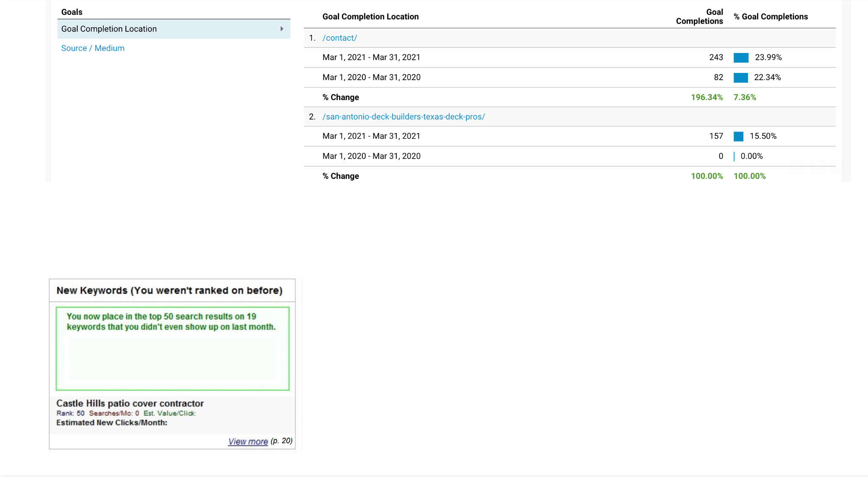Select Goal Completion Location in Goals list

(174, 29)
